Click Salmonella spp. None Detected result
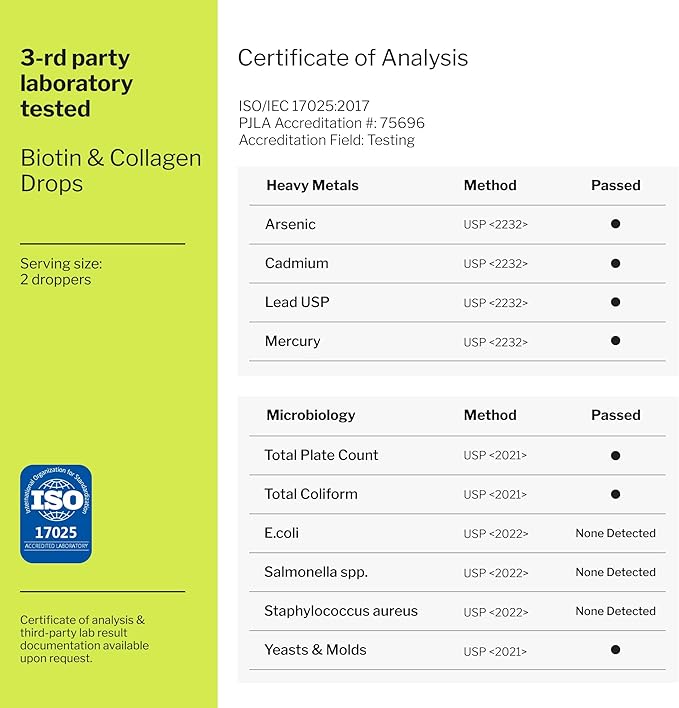The width and height of the screenshot is (679, 708). (615, 572)
